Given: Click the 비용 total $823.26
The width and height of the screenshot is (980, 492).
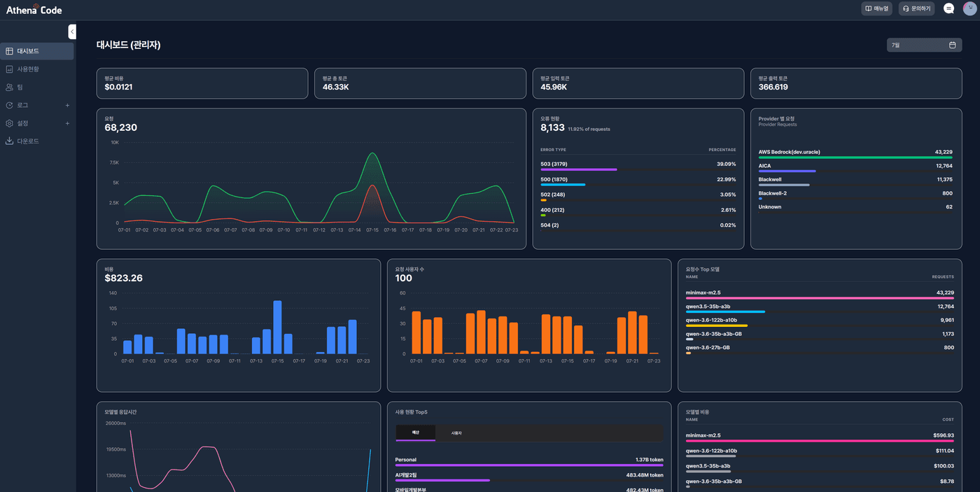Looking at the screenshot, I should [x=124, y=278].
